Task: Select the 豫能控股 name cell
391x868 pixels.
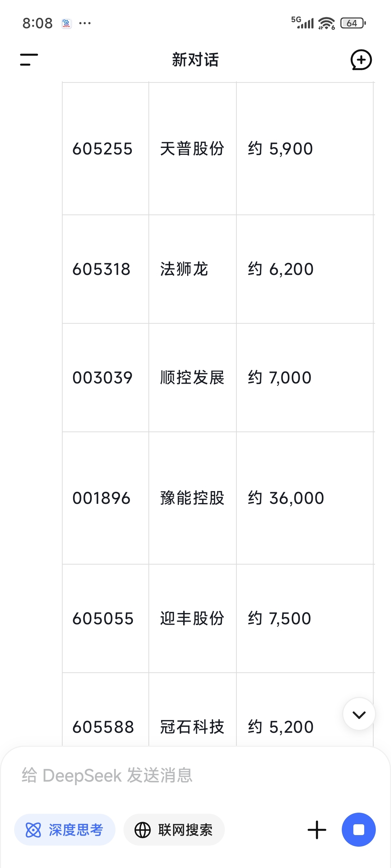Action: pos(192,498)
